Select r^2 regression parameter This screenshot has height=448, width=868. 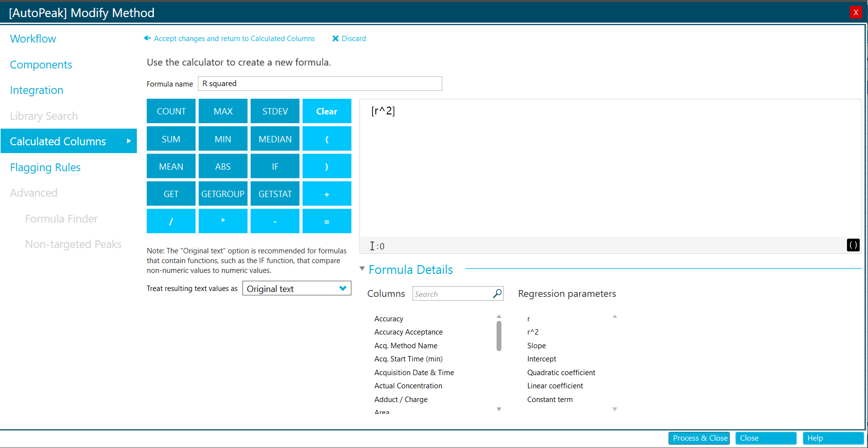pyautogui.click(x=533, y=332)
